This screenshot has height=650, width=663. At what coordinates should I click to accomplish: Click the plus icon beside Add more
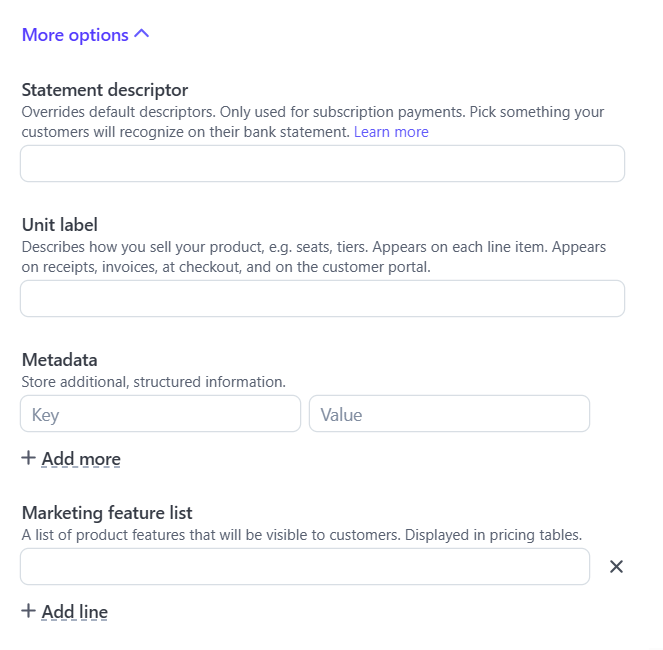(29, 459)
